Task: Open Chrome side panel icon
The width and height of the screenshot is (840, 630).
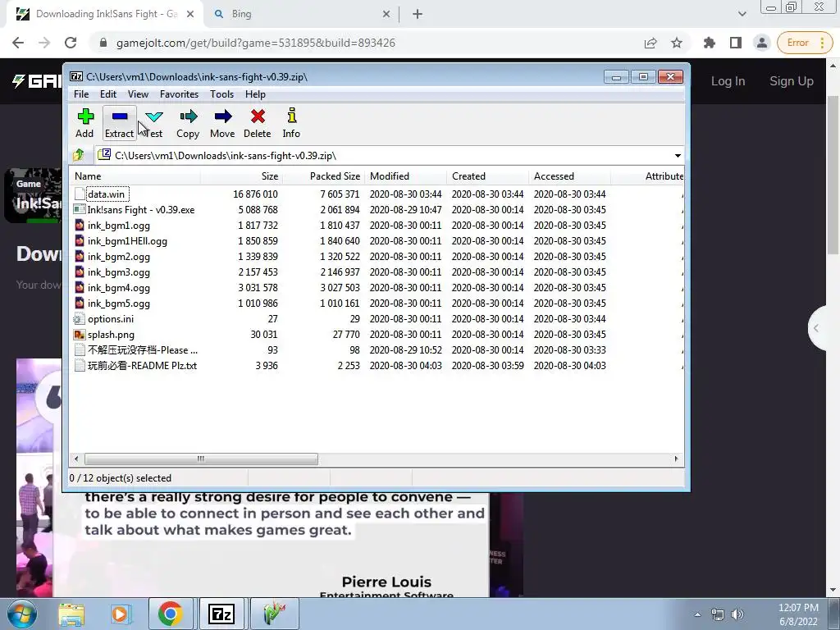Action: (x=736, y=43)
